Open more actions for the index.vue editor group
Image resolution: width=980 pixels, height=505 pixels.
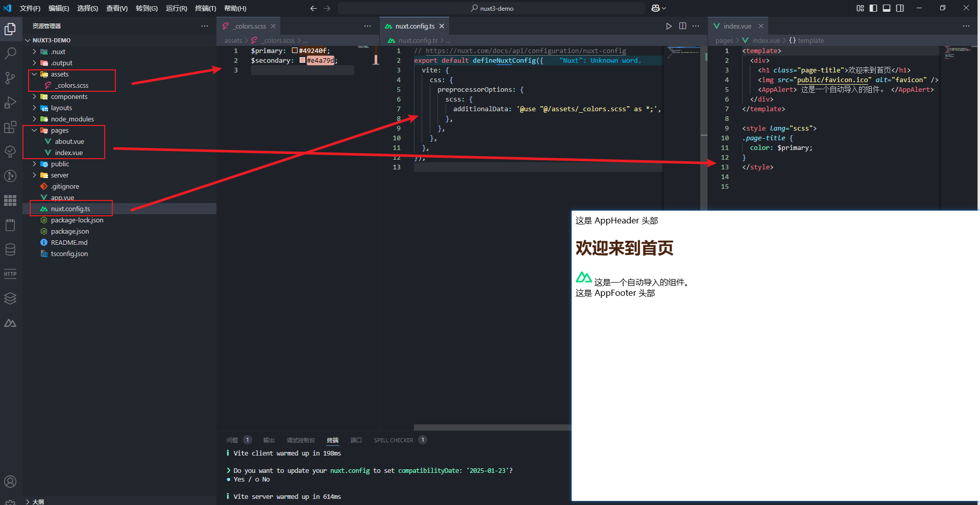tap(966, 26)
